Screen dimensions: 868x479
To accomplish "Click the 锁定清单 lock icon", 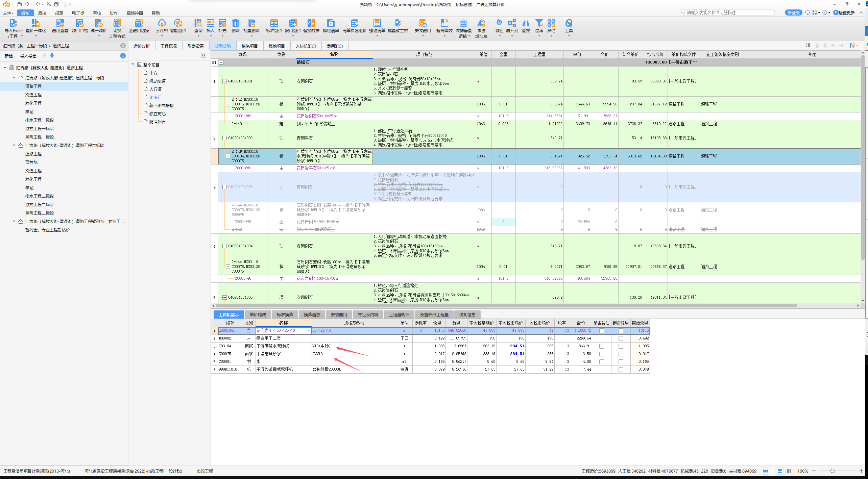I will 331,23.
